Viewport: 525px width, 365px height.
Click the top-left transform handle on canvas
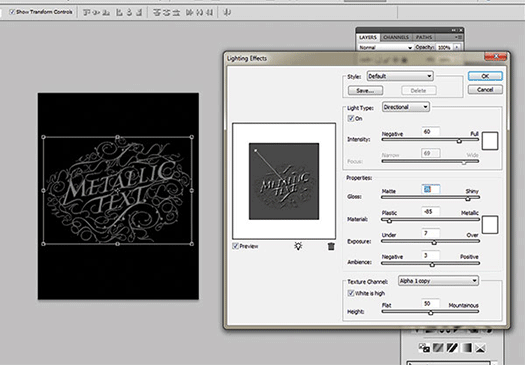[43, 137]
